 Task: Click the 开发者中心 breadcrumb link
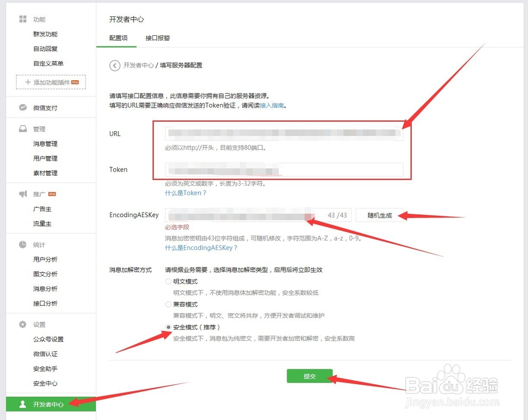pyautogui.click(x=138, y=65)
